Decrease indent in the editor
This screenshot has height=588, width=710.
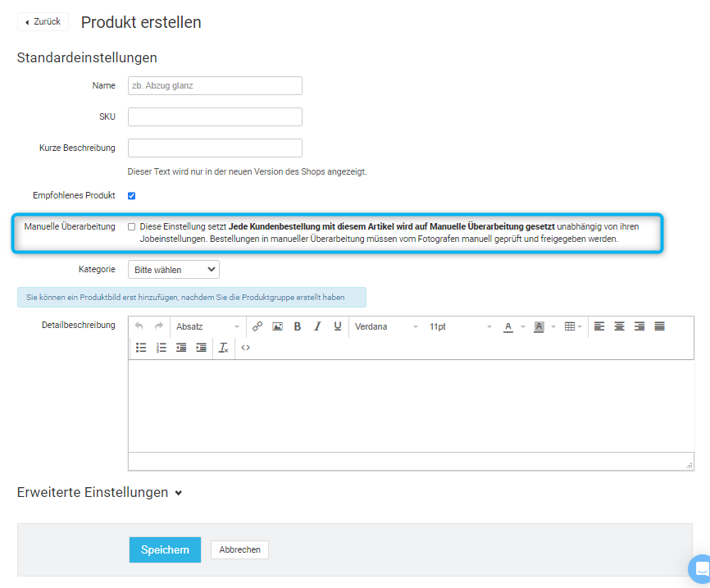coord(181,348)
